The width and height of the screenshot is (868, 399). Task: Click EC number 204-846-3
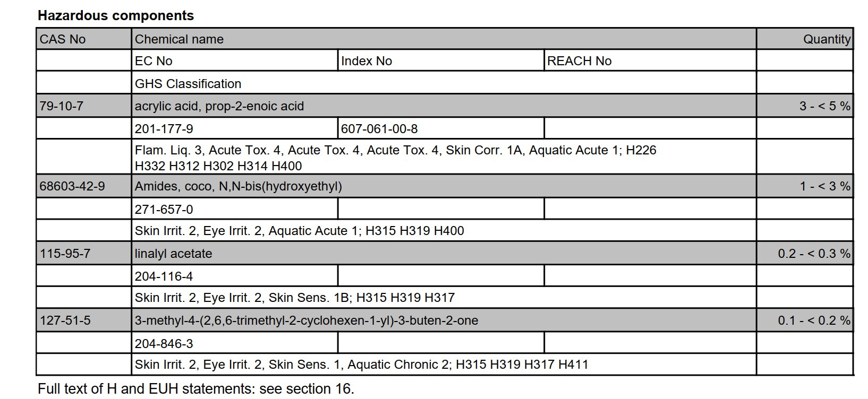pos(164,344)
